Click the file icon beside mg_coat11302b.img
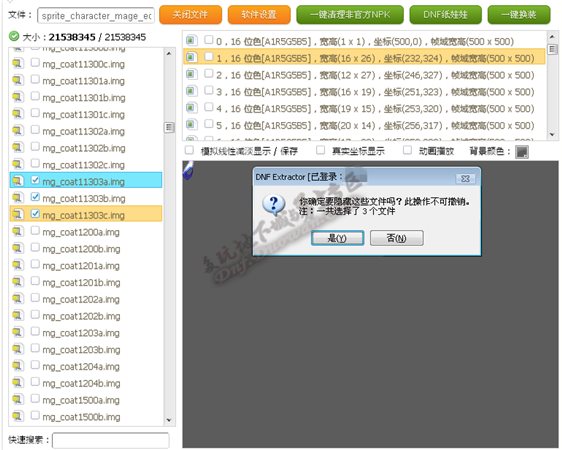The width and height of the screenshot is (562, 450). (x=18, y=148)
